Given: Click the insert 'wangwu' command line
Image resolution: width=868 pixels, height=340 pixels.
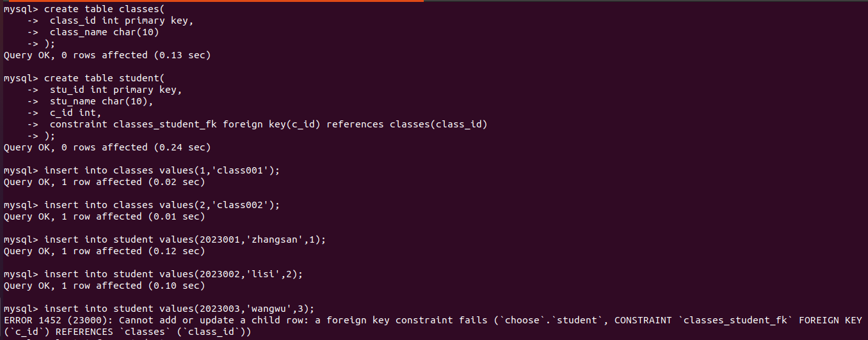Looking at the screenshot, I should 179,309.
